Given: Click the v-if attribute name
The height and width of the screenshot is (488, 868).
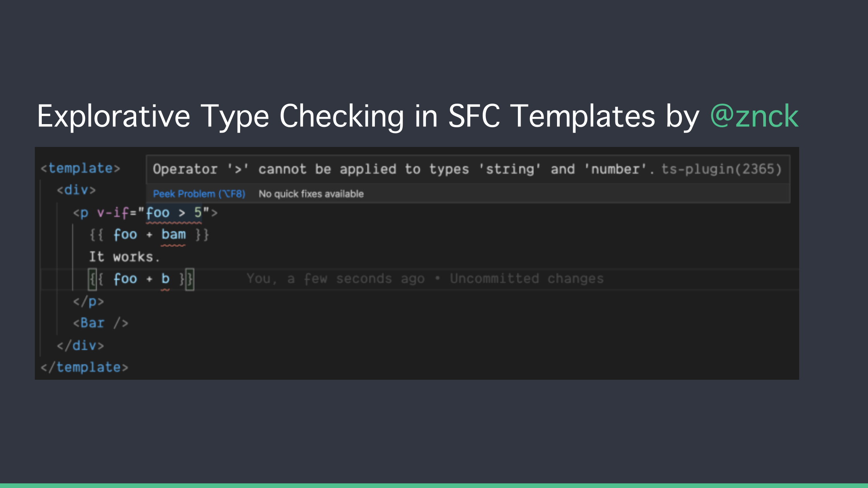Looking at the screenshot, I should (113, 213).
